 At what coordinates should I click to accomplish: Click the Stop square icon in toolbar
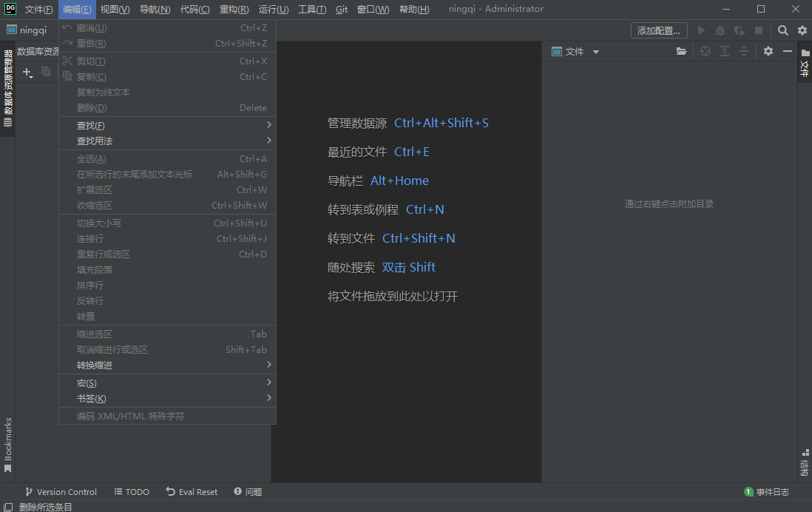759,30
